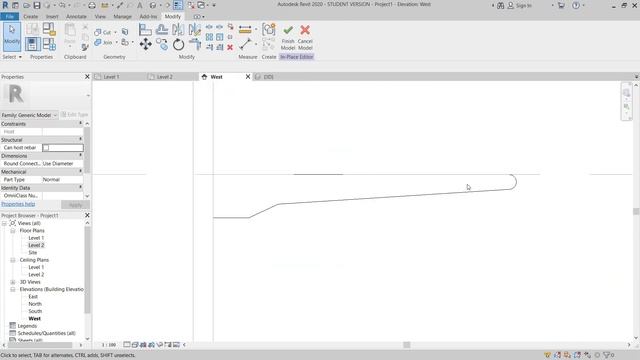Image resolution: width=640 pixels, height=360 pixels.
Task: Click Cut geometry tool
Action: pos(102,32)
